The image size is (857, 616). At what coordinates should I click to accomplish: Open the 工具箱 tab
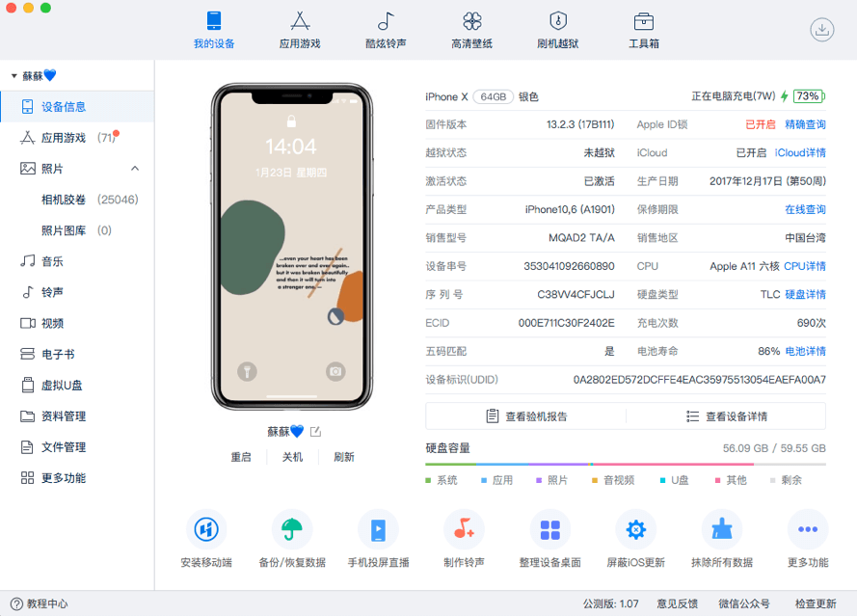(x=643, y=30)
